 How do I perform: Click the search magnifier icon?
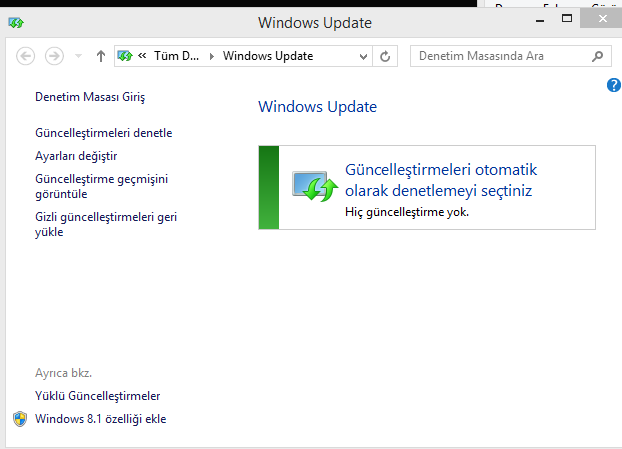coord(597,56)
